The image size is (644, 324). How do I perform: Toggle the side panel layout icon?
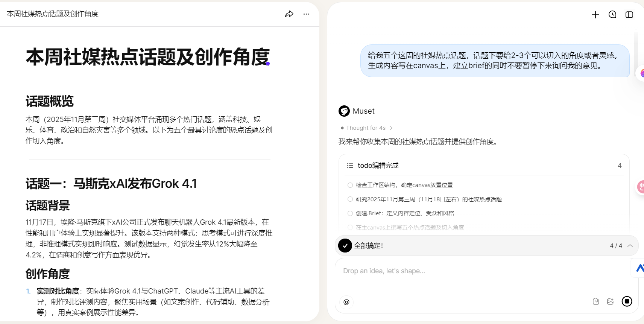tap(629, 15)
